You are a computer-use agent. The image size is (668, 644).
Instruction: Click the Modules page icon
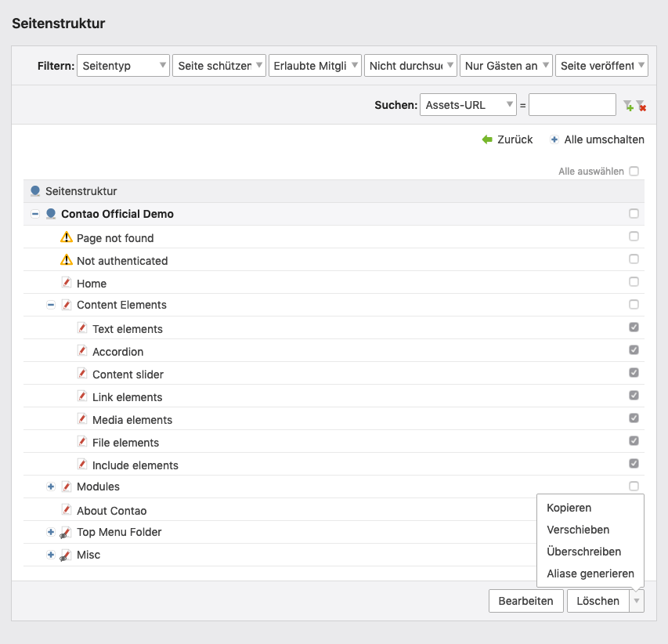[x=67, y=487]
